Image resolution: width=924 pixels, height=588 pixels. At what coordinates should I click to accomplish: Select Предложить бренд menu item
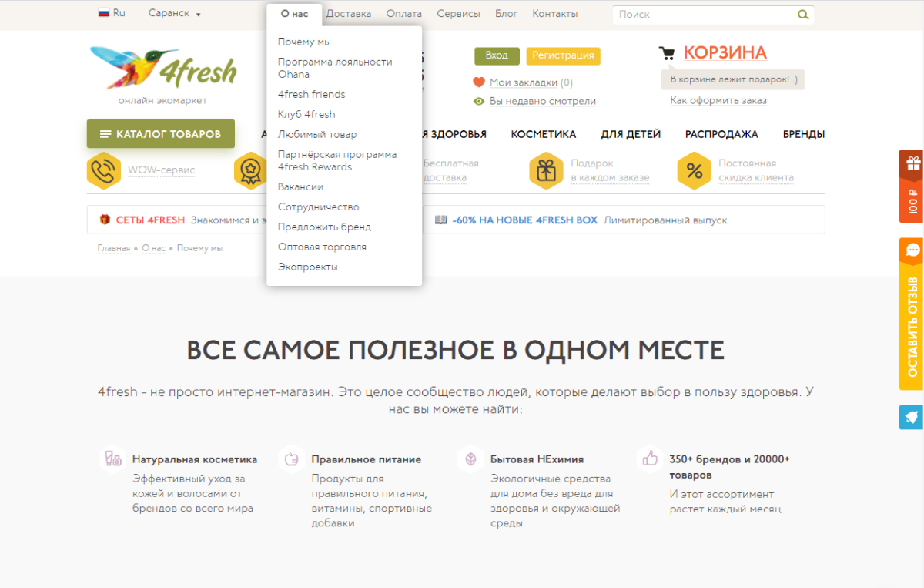(x=324, y=227)
